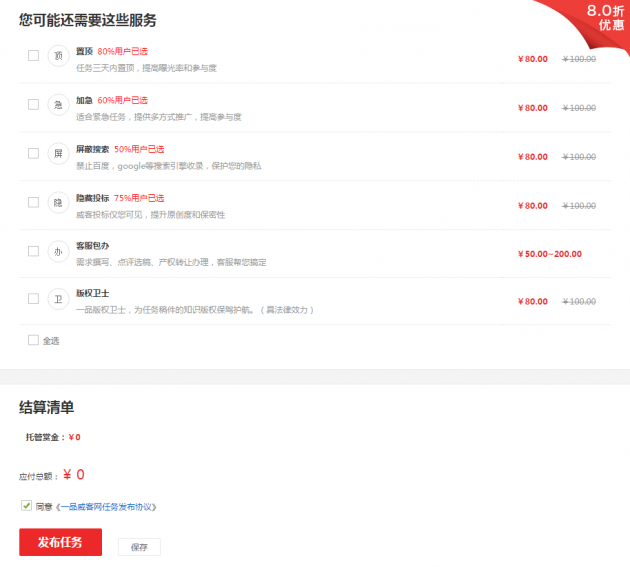Uncheck the 同意 agreement checkbox
Image resolution: width=630 pixels, height=567 pixels.
(26, 506)
